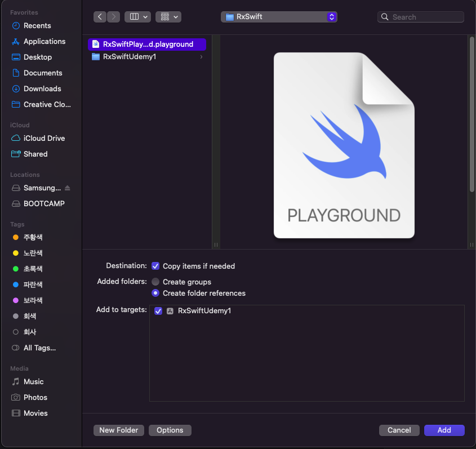Open Recents in the sidebar
476x449 pixels.
tap(37, 26)
